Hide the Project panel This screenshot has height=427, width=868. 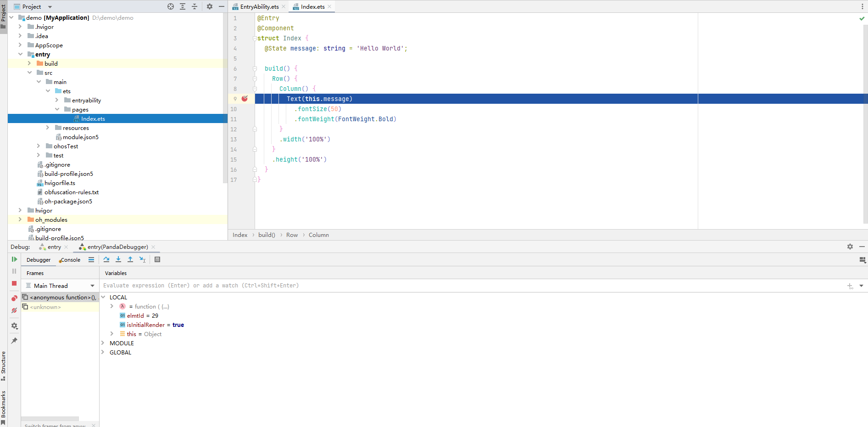[222, 6]
